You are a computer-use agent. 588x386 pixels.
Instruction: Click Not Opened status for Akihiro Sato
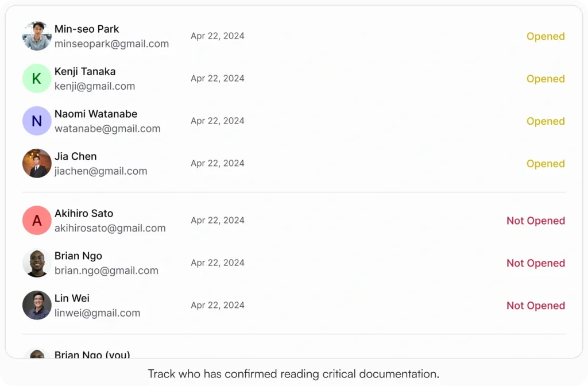click(536, 221)
